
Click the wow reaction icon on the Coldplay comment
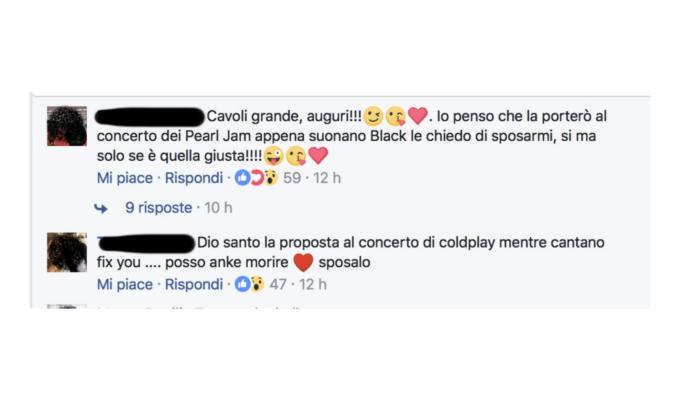tap(257, 284)
